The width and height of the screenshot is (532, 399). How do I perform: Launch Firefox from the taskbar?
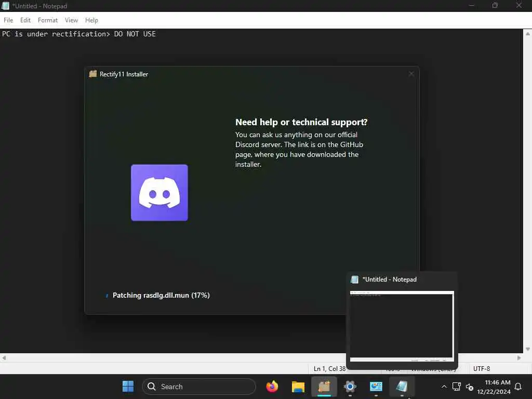(x=272, y=387)
